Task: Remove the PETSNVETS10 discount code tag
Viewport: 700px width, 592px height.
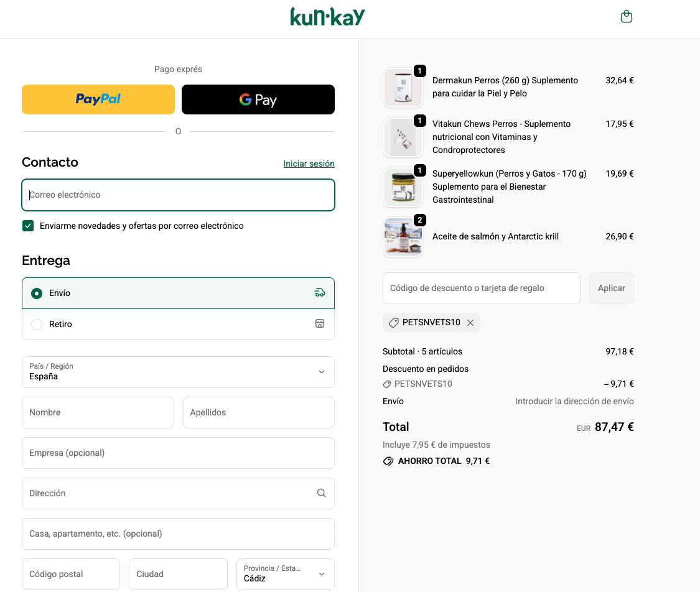Action: click(x=470, y=323)
